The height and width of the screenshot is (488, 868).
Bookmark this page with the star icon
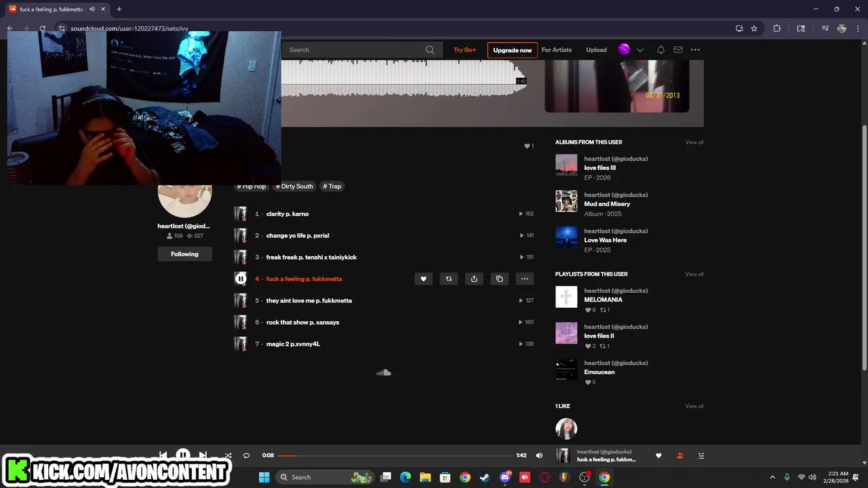[754, 28]
